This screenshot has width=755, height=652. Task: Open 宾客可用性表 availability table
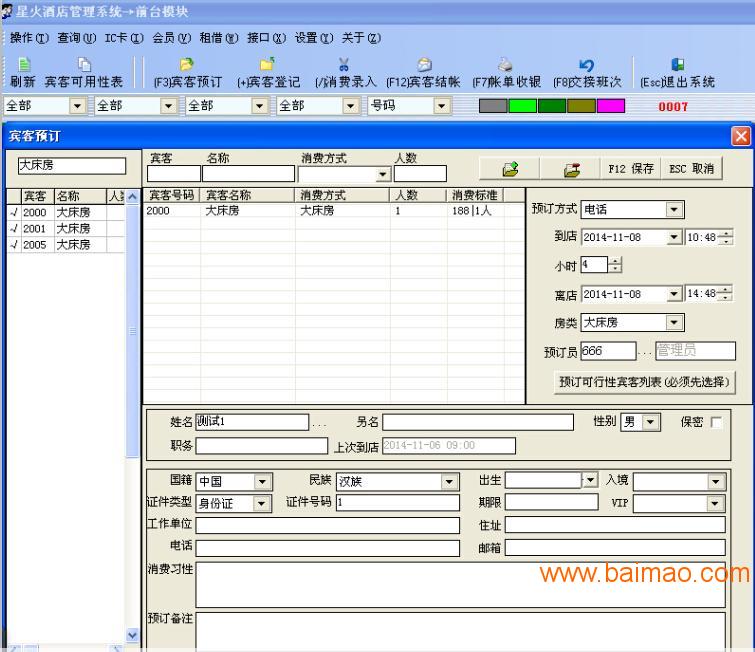click(x=84, y=73)
